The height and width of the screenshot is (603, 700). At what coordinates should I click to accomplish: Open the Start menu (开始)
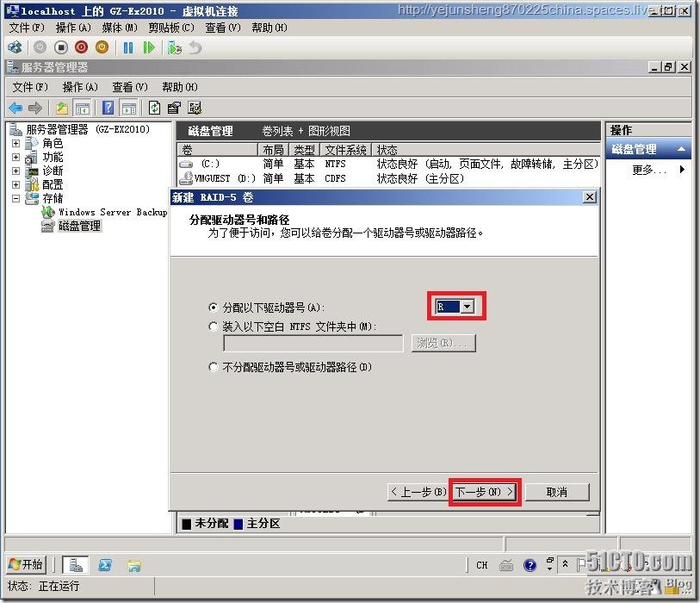(26, 564)
